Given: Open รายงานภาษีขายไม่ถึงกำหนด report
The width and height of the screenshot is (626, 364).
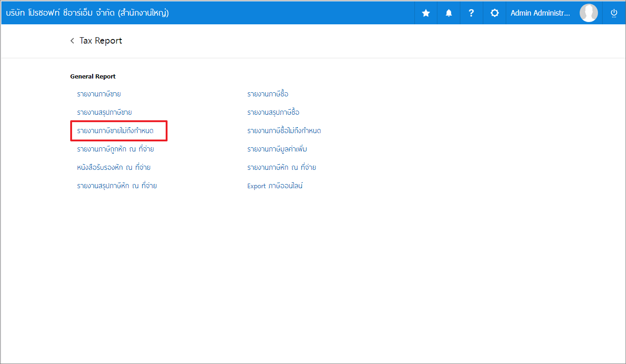Looking at the screenshot, I should point(115,131).
